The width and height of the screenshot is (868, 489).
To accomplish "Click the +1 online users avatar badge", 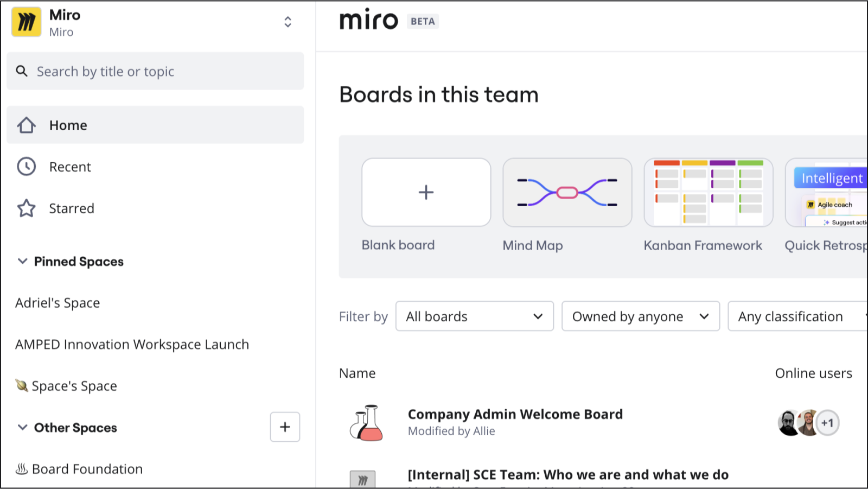I will (827, 423).
